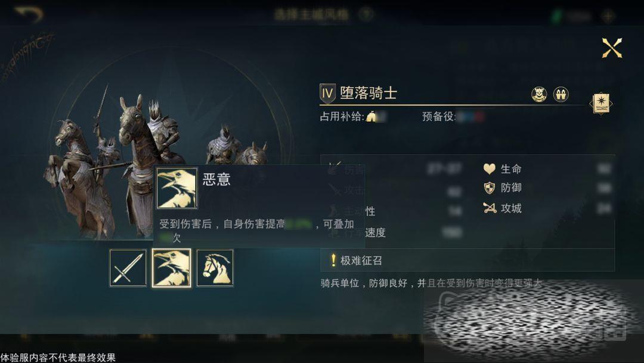Open the book icon beside the unit title
This screenshot has width=644, height=363.
tap(601, 103)
